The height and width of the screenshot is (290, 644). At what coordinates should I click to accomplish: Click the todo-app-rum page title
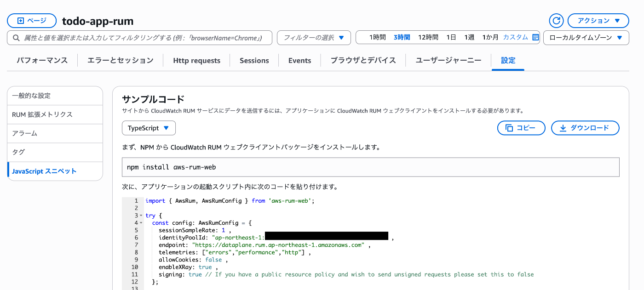[x=98, y=21]
